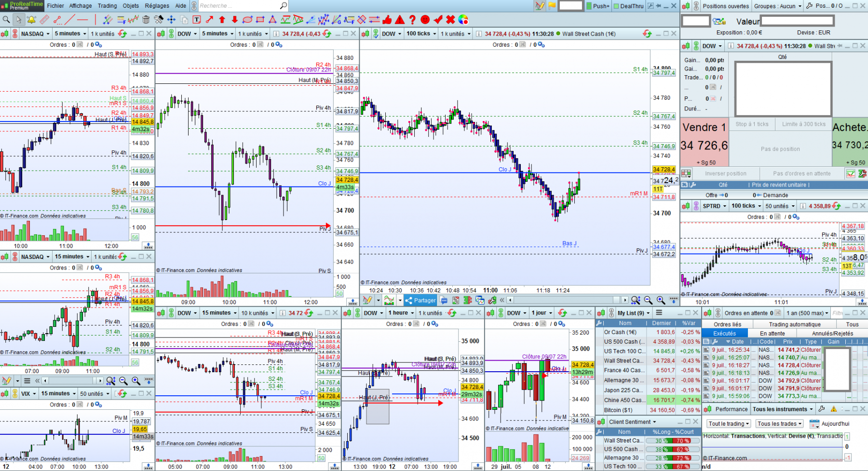Select the red smiley symbol
This screenshot has width=868, height=471.
[425, 20]
